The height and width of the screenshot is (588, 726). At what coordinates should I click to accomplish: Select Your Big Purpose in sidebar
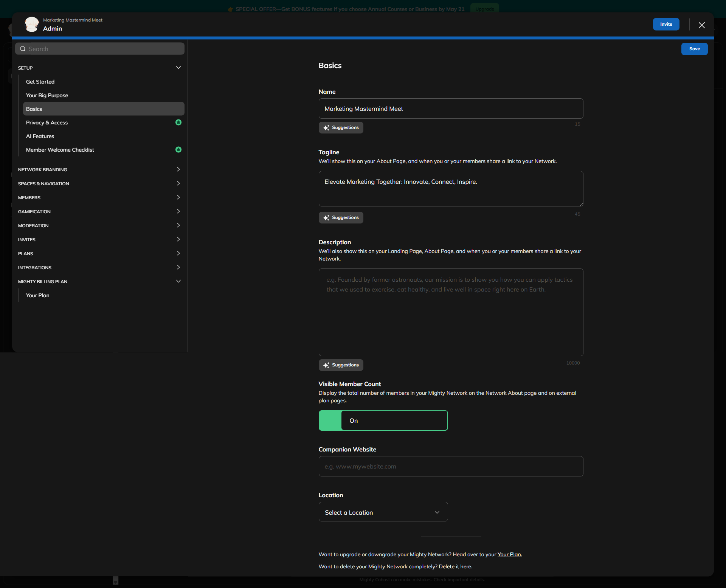[47, 95]
